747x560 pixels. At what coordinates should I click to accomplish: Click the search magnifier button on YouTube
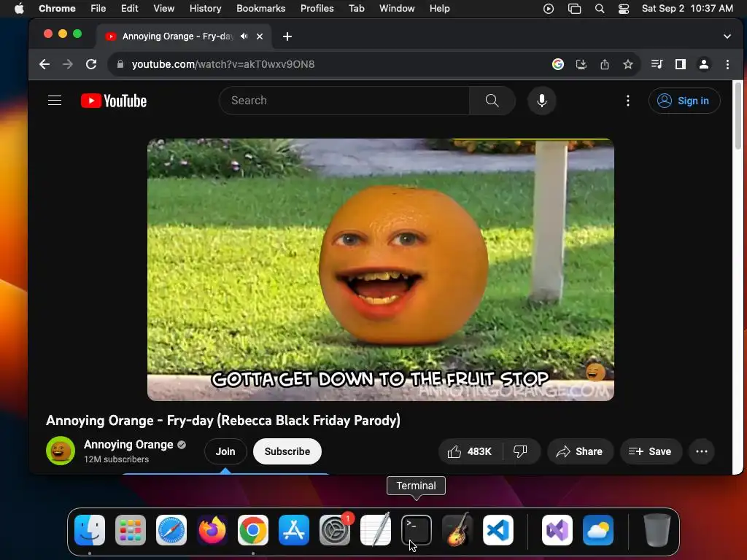[492, 101]
